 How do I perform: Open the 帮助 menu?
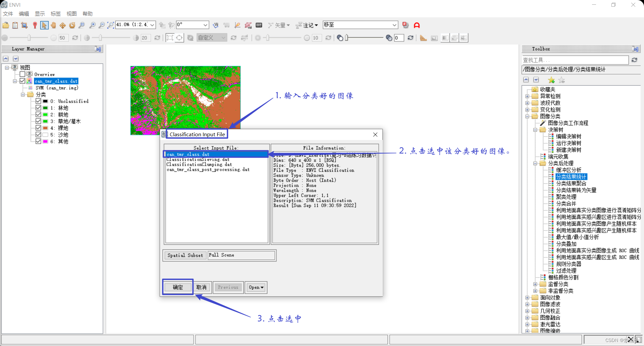[88, 14]
